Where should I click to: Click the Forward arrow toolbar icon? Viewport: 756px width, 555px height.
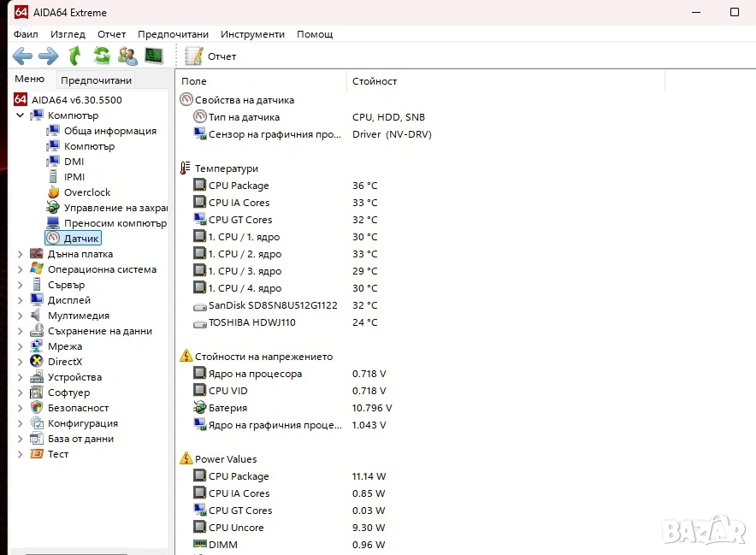[49, 56]
